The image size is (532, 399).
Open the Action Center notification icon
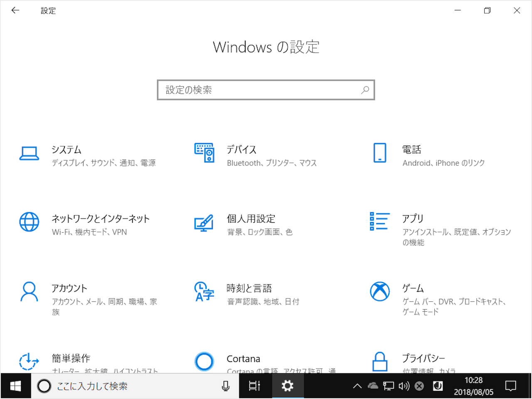point(511,386)
